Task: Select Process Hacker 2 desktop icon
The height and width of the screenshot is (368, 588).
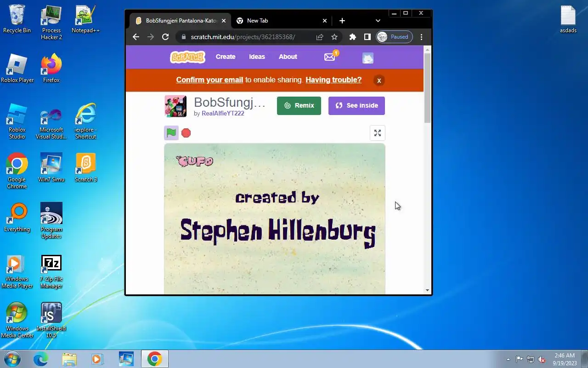Action: tap(51, 23)
